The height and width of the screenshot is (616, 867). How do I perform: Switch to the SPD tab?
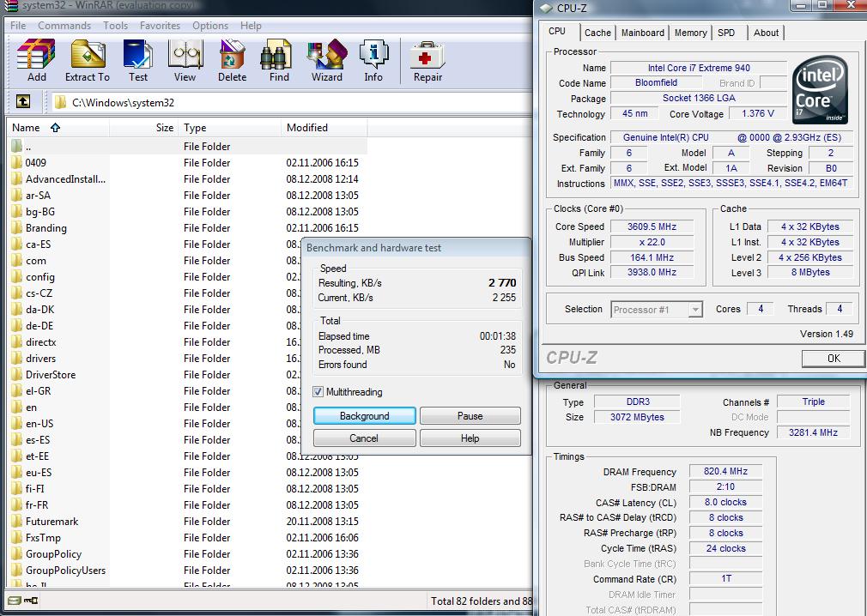[726, 33]
